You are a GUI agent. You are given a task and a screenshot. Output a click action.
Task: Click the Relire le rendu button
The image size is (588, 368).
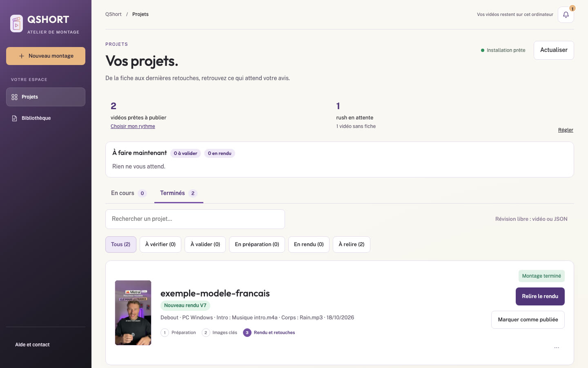[540, 296]
